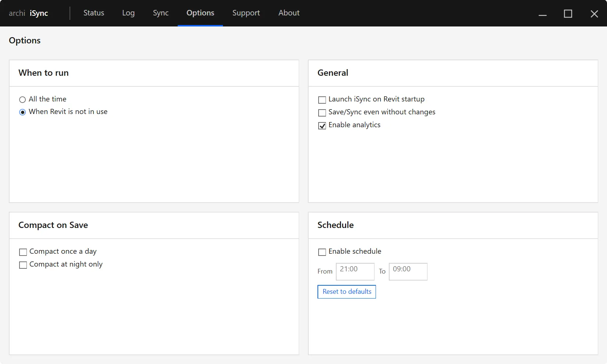The image size is (607, 364).
Task: Open the Log tab
Action: pyautogui.click(x=128, y=13)
